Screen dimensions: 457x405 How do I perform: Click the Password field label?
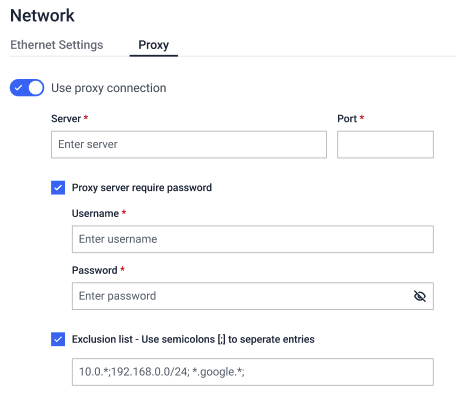pyautogui.click(x=95, y=270)
